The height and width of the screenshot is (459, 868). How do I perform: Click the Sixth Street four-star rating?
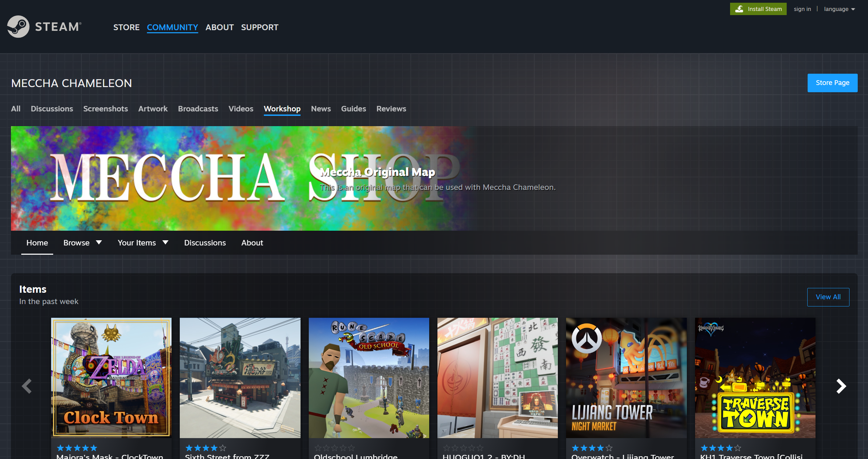(x=206, y=448)
